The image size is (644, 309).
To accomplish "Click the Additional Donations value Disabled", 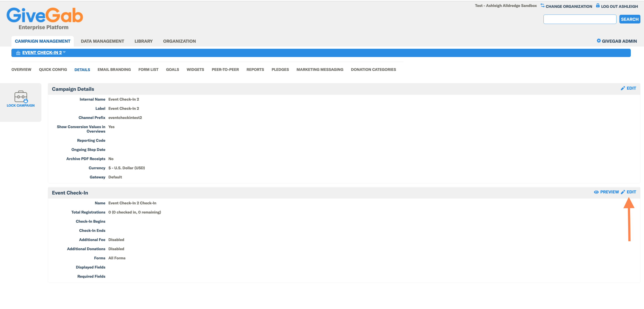I will tap(116, 249).
